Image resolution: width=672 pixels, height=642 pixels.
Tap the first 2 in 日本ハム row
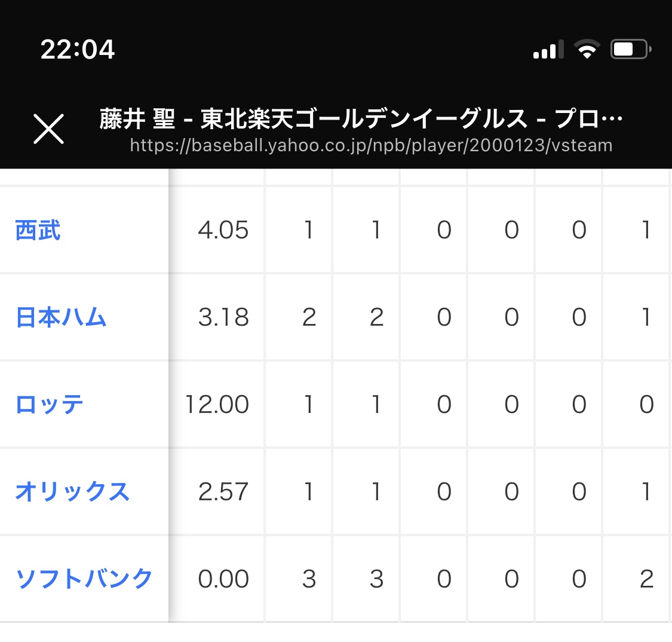pyautogui.click(x=309, y=317)
